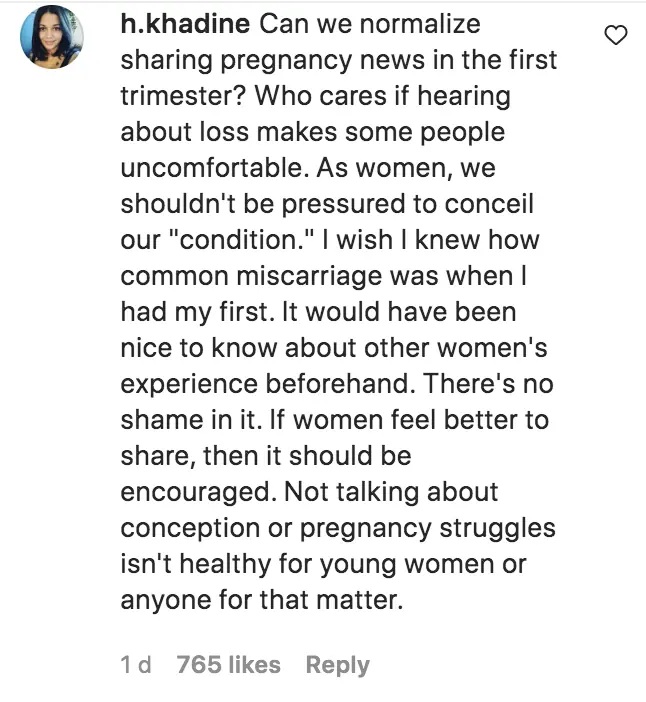This screenshot has height=702, width=646.
Task: Click the text line 'about loss makes some people'
Action: [312, 131]
